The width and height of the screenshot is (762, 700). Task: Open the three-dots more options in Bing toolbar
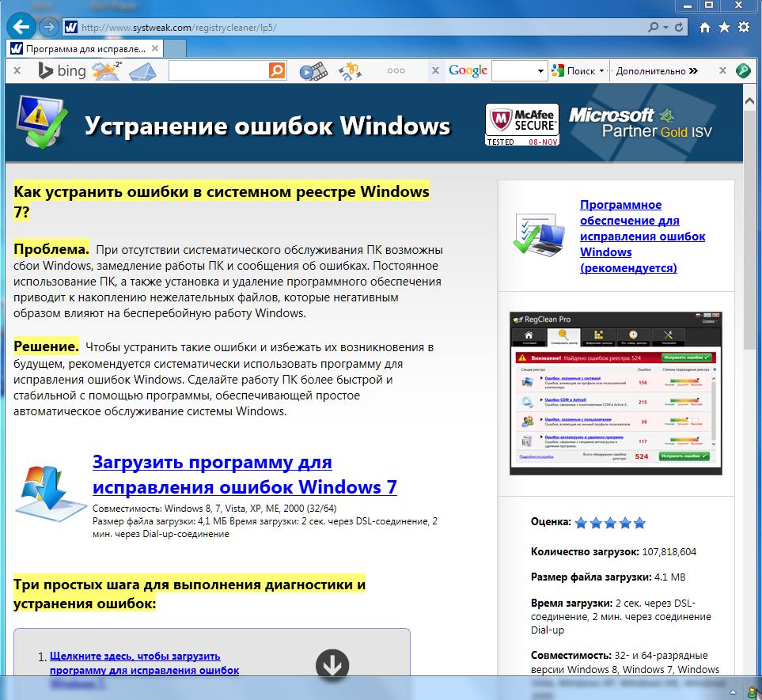pos(396,71)
